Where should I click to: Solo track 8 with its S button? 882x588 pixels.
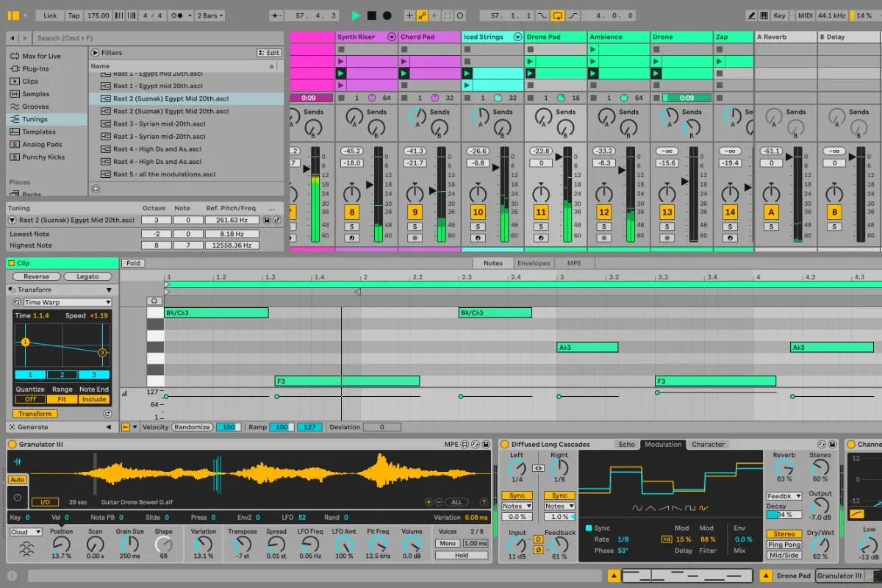[x=352, y=226]
